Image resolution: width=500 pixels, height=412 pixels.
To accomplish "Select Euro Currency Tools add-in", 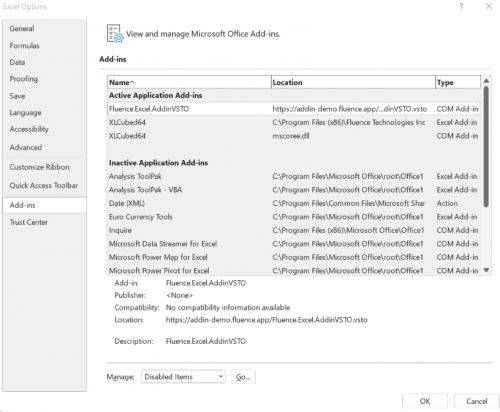I will 294,217.
